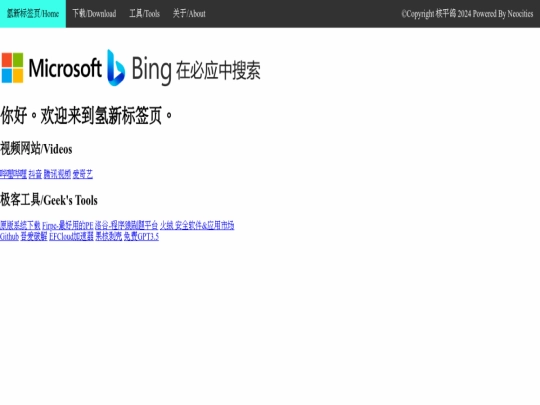
Task: Open the 下载/Download menu item
Action: [x=94, y=14]
